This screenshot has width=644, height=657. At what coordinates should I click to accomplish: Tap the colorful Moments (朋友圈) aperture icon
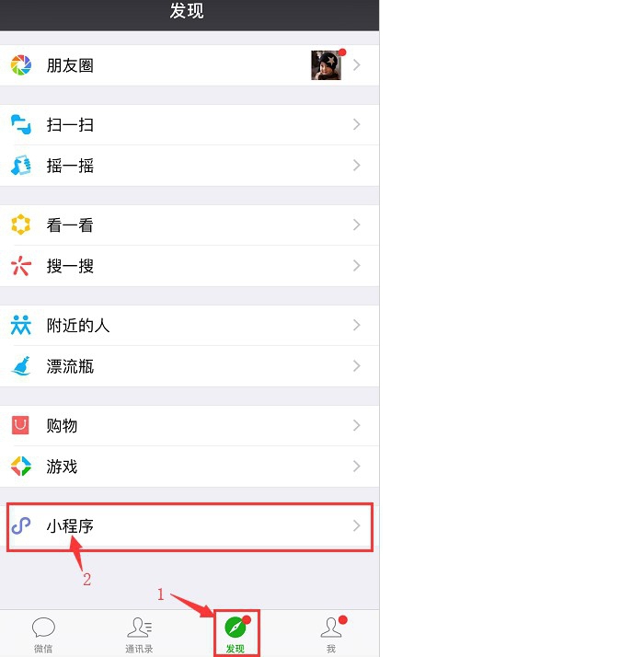(21, 65)
